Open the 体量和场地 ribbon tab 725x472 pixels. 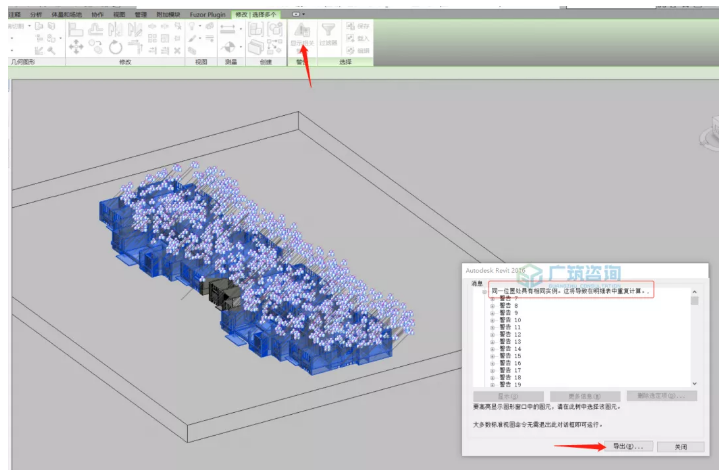coord(66,15)
